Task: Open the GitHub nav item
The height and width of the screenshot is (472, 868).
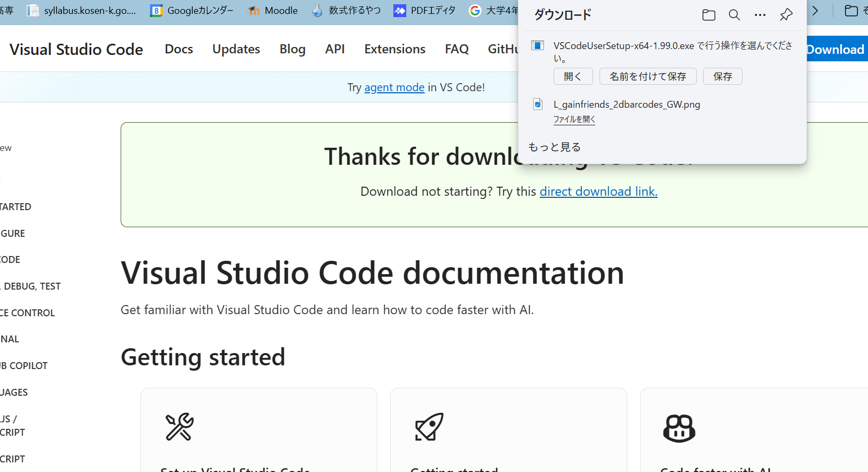Action: tap(503, 49)
